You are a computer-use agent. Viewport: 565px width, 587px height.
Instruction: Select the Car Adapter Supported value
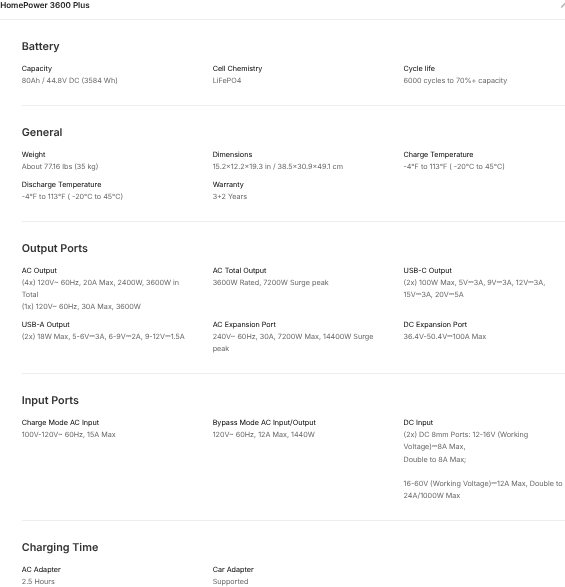pos(230,581)
